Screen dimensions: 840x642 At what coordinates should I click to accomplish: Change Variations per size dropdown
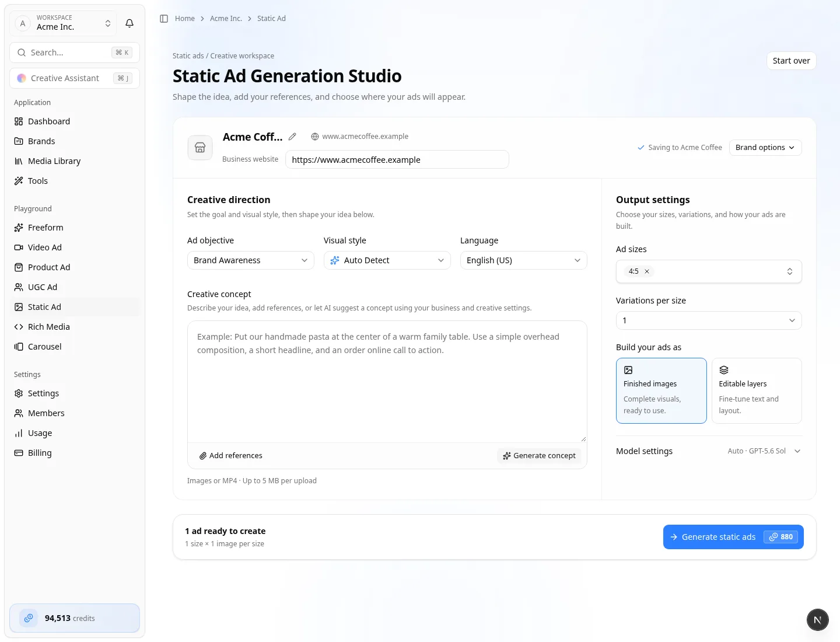click(x=709, y=320)
